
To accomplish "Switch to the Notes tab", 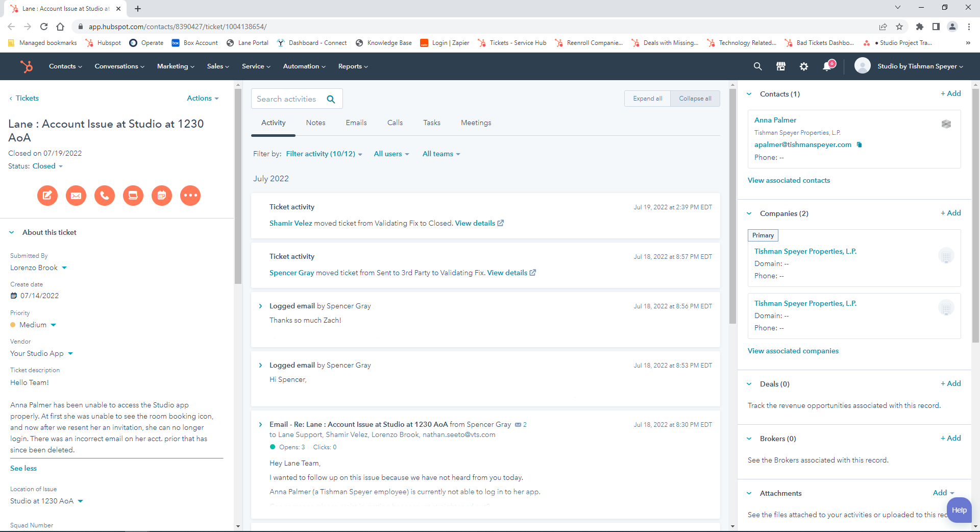I will point(315,123).
